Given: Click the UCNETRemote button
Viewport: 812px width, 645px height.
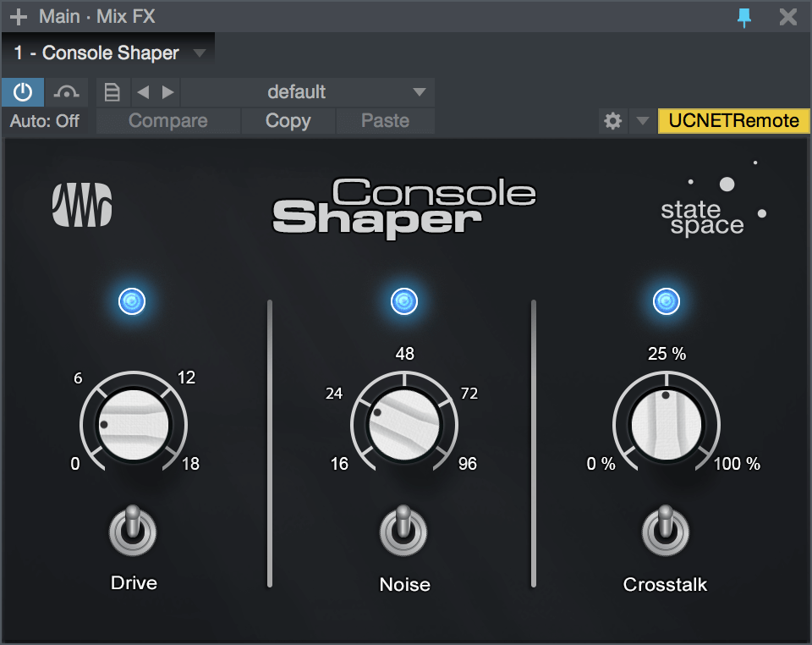Looking at the screenshot, I should [x=733, y=121].
